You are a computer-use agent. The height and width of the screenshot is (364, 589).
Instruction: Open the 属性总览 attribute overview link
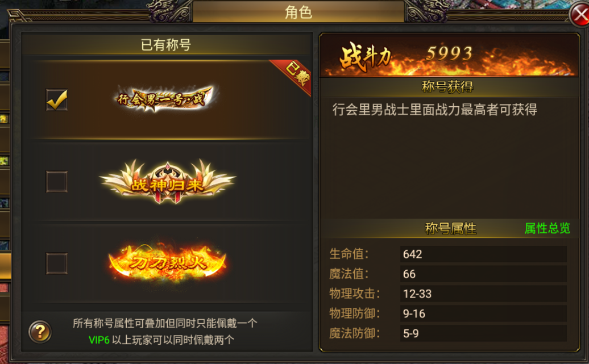(547, 228)
